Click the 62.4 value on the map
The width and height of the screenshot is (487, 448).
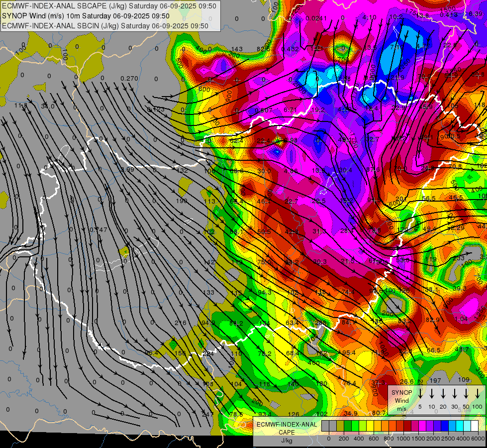(236, 141)
